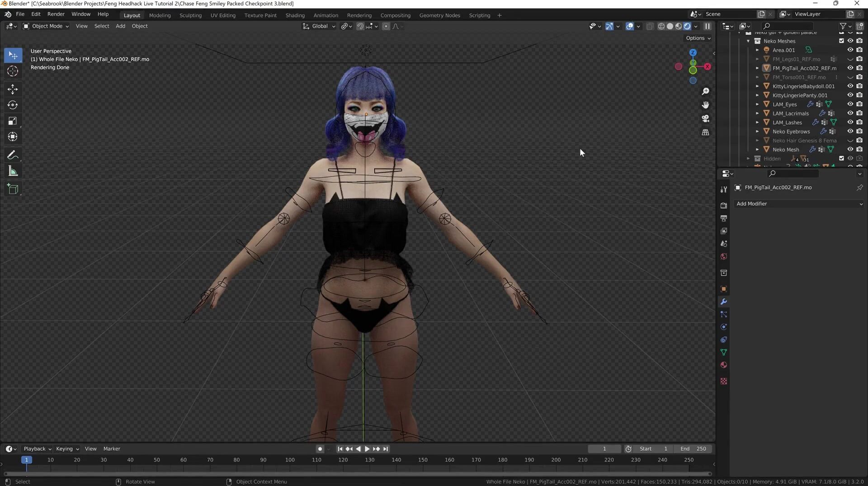The image size is (868, 486).
Task: Select the Measure tool
Action: [x=13, y=171]
